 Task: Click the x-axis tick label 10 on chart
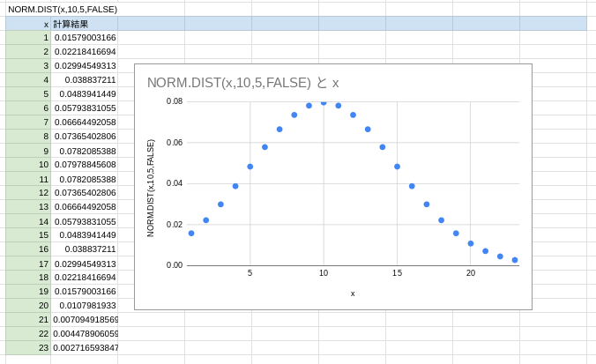[x=324, y=273]
